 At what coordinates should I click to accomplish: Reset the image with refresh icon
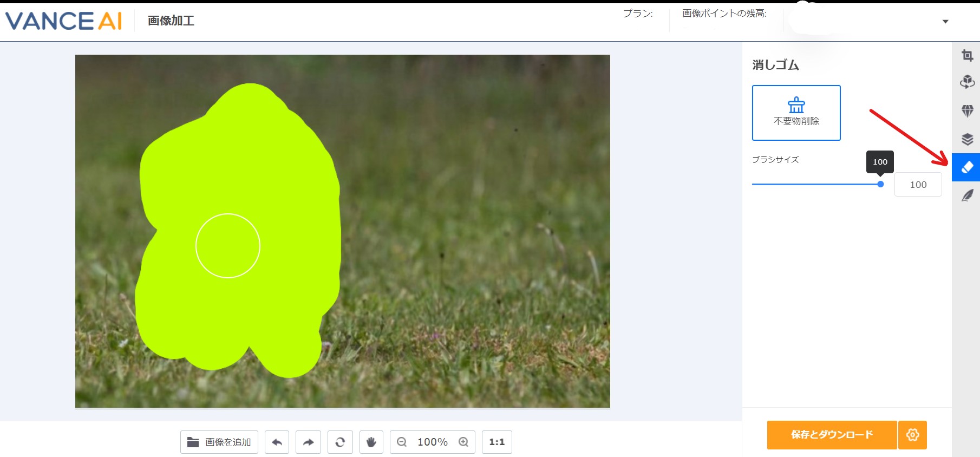point(340,442)
